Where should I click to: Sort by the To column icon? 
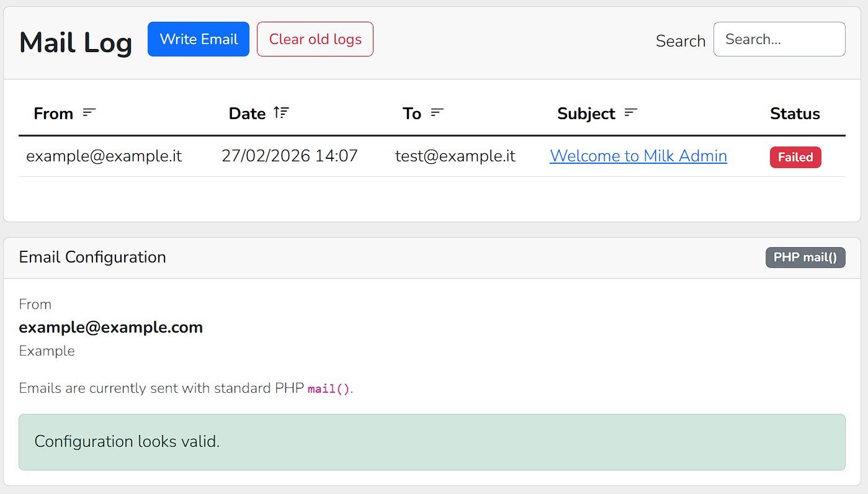click(x=437, y=113)
